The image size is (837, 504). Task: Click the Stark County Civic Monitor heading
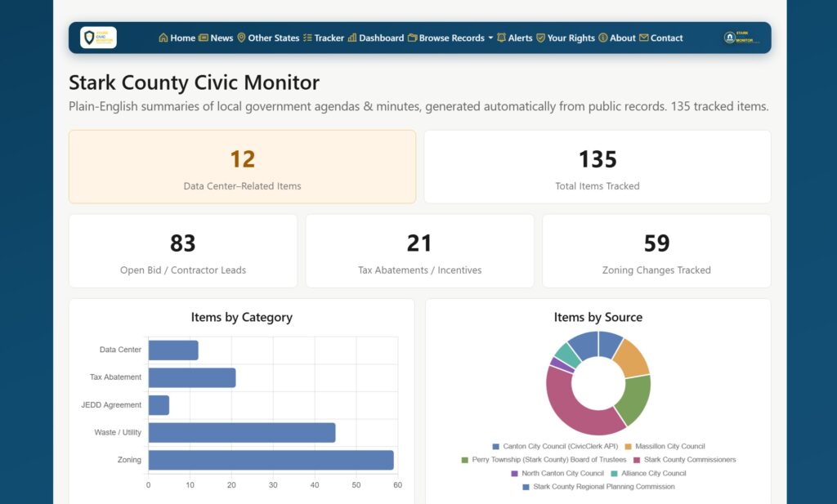pos(194,83)
